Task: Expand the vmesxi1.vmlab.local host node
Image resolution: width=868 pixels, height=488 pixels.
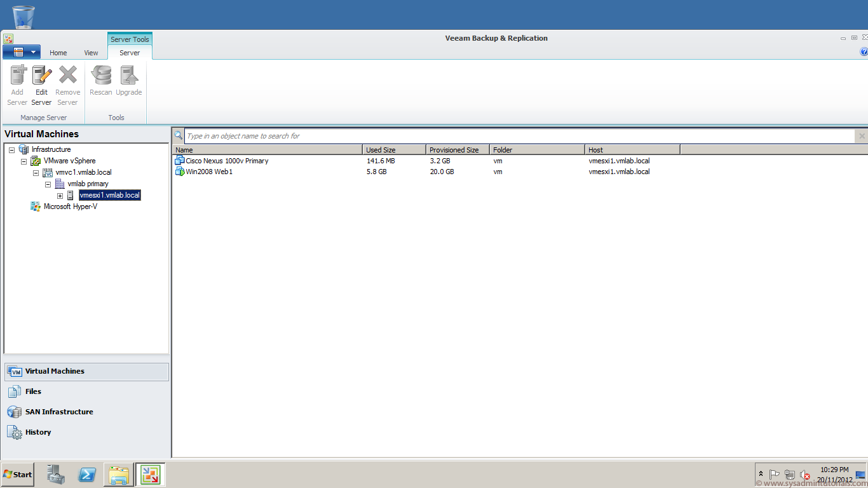Action: [x=60, y=195]
